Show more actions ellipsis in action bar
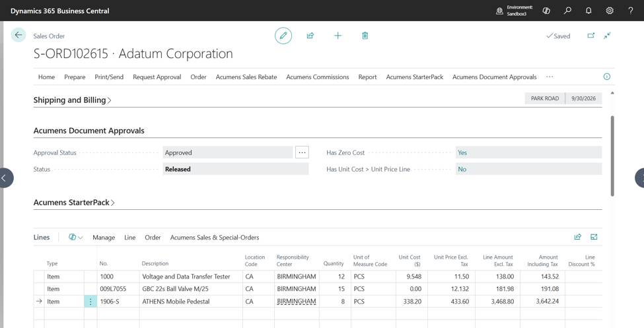 tap(550, 77)
